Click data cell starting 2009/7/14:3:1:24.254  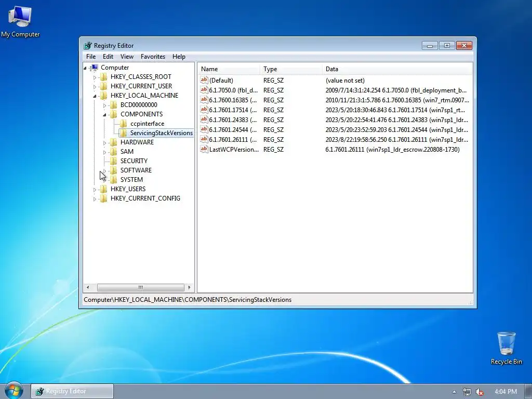[x=395, y=90]
